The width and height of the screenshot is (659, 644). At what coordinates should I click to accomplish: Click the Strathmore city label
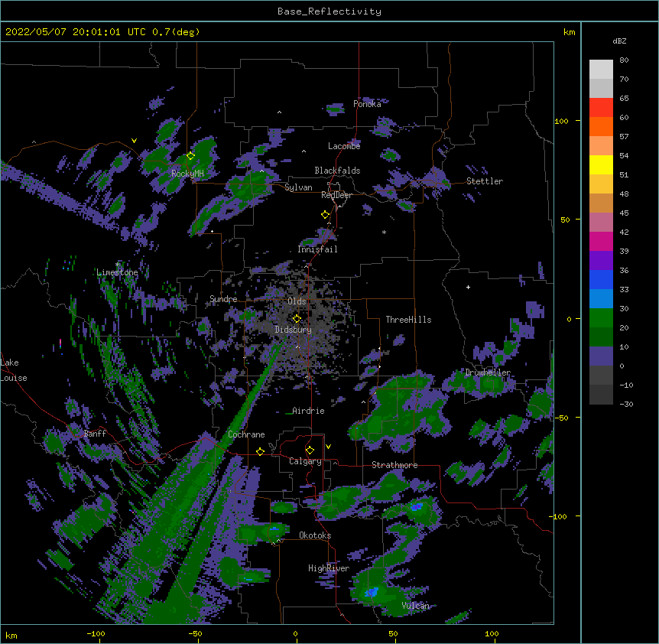tap(394, 465)
